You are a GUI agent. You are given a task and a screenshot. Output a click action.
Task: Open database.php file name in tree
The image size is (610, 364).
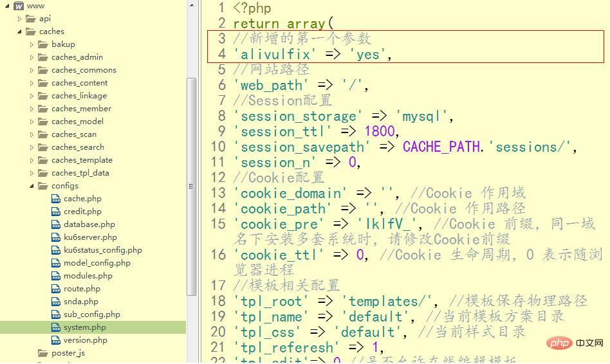pyautogui.click(x=89, y=224)
